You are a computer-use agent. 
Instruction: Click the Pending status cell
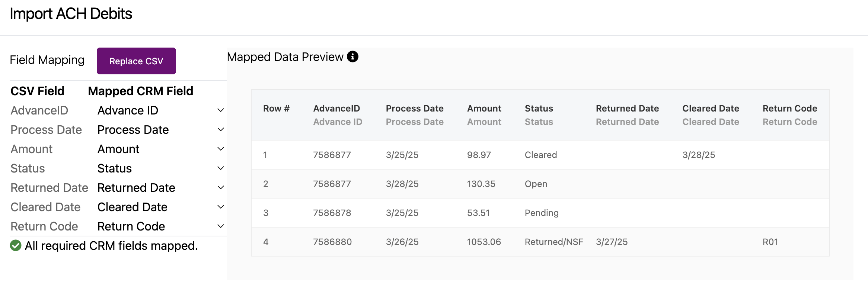tap(542, 213)
